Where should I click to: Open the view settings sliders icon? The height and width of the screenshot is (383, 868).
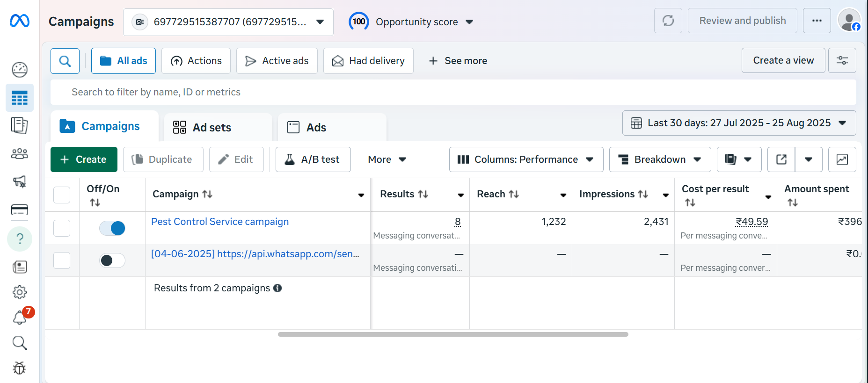pos(842,60)
